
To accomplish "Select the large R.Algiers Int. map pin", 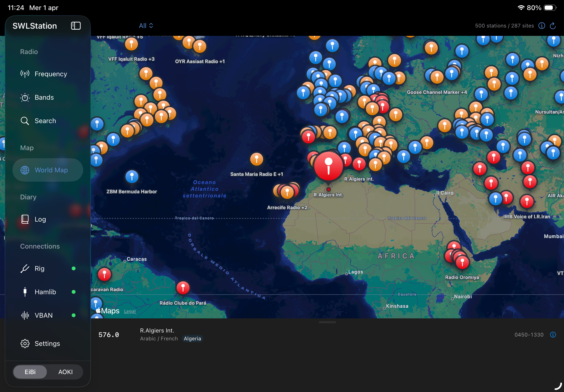I will point(329,166).
